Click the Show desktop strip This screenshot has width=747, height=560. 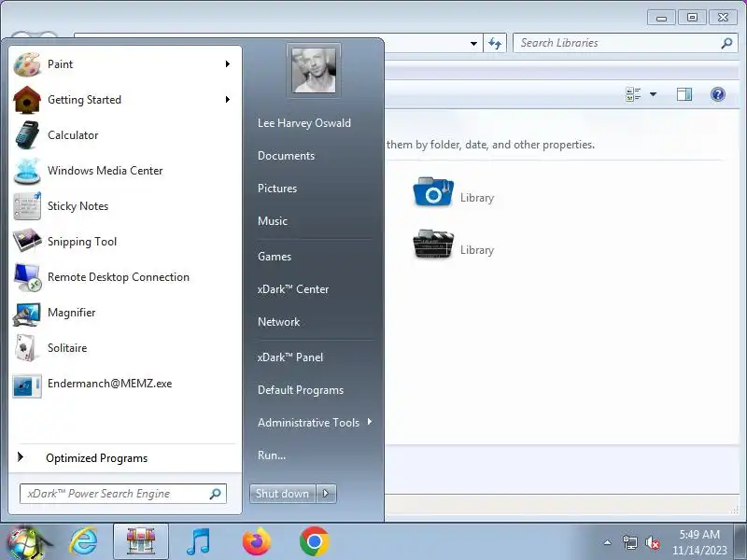coord(741,542)
